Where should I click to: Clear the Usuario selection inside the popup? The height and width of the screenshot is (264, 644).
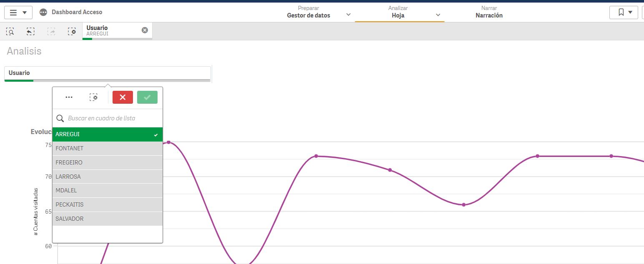coord(94,97)
